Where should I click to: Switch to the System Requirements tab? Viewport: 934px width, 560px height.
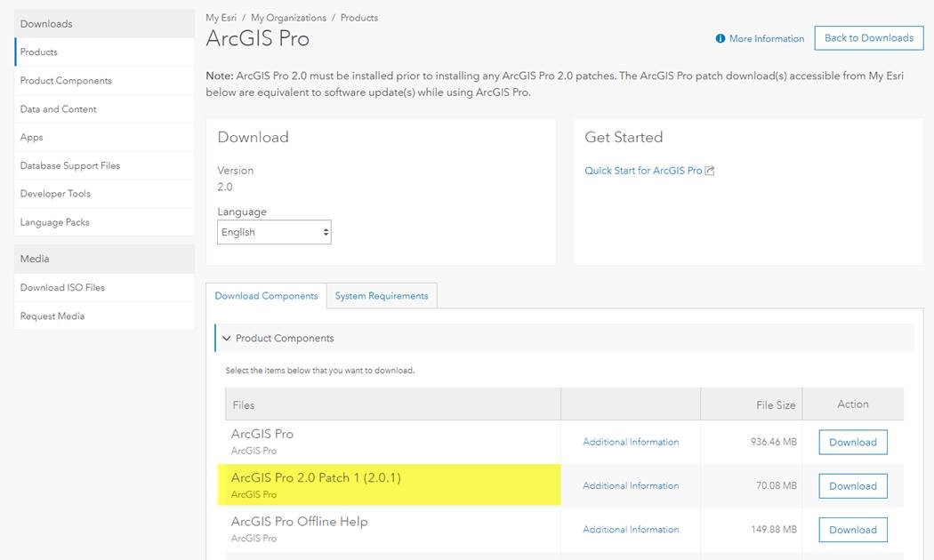click(x=382, y=296)
